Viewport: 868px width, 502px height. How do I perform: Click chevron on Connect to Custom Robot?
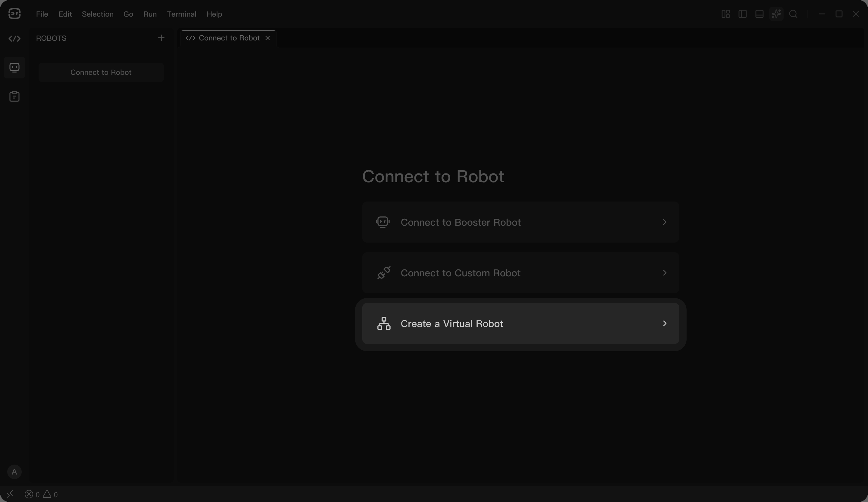coord(665,273)
